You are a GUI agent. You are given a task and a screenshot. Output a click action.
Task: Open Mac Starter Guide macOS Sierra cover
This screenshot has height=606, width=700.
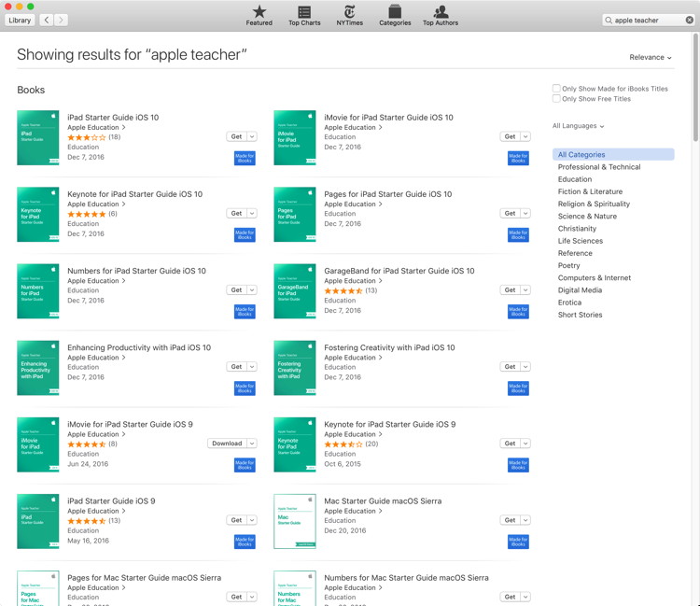tap(295, 522)
